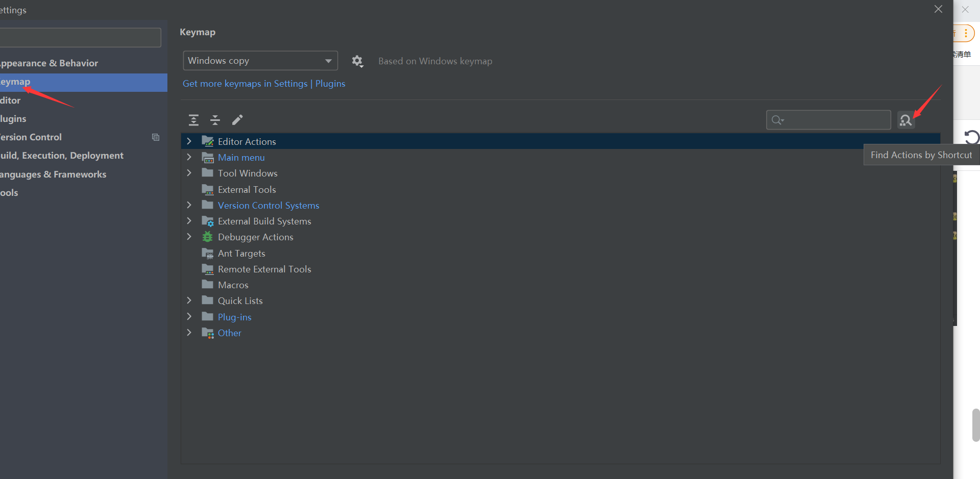Click the Expand All toolbar icon
This screenshot has width=980, height=479.
[193, 120]
